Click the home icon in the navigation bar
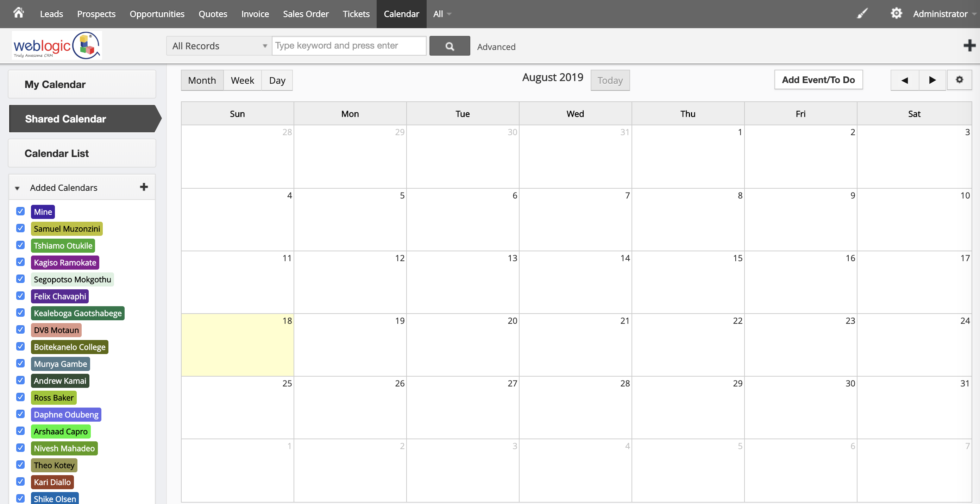The height and width of the screenshot is (504, 980). [x=18, y=13]
